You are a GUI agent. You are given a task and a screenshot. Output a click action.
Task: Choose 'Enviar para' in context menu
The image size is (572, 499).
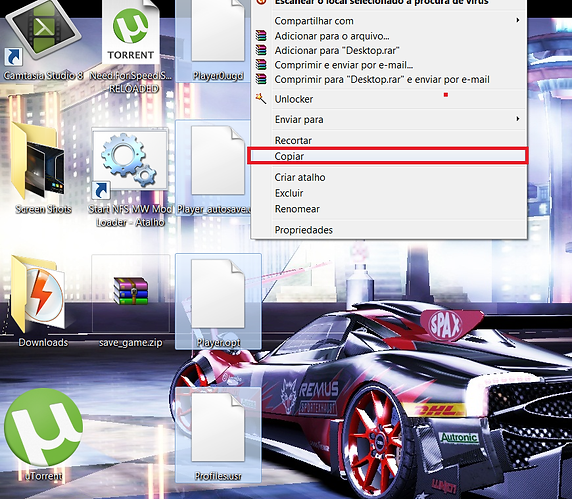click(x=389, y=119)
